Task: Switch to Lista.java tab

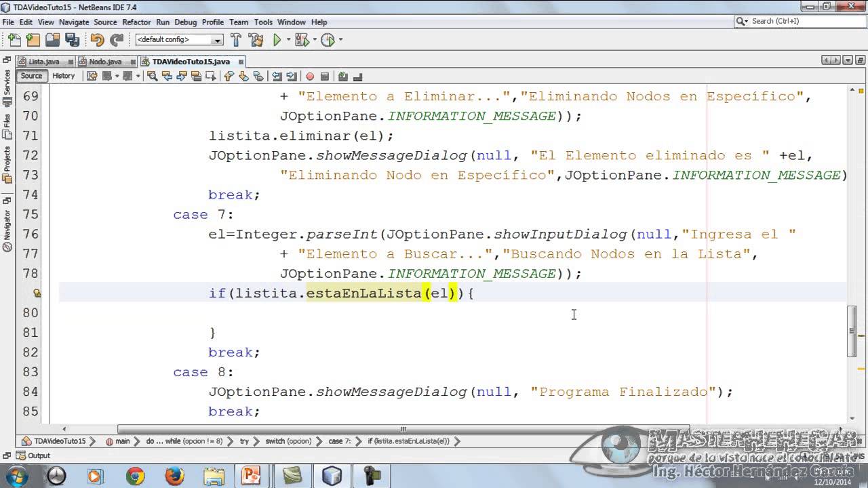Action: 43,62
